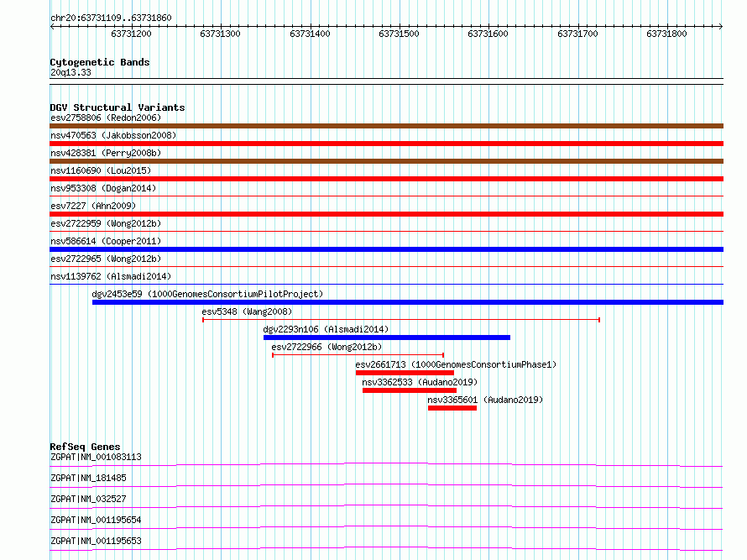747x560 pixels.
Task: Click the red bar under nsv1160690
Action: (386, 179)
